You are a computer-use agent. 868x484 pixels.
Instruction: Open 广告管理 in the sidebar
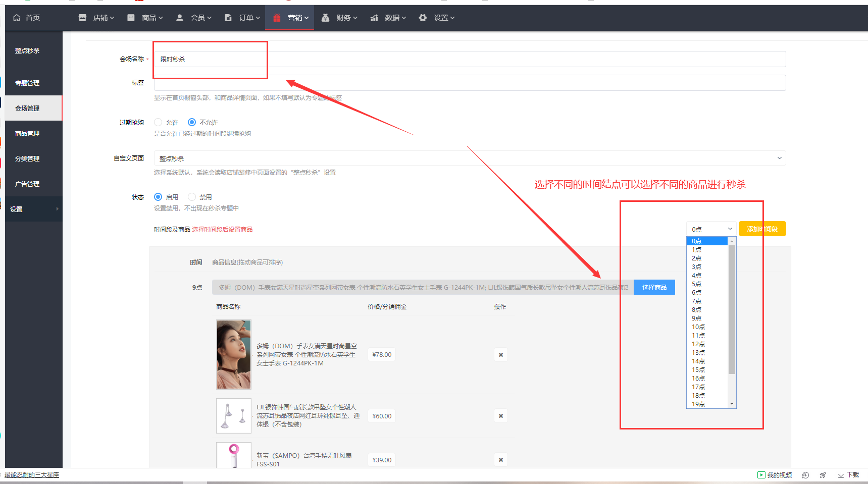27,184
